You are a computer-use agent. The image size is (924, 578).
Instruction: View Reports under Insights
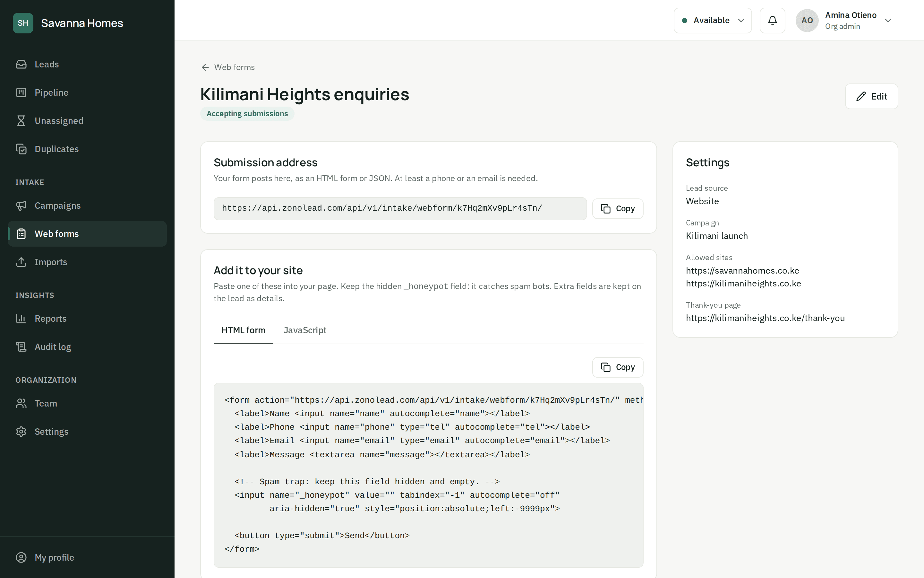(x=87, y=319)
